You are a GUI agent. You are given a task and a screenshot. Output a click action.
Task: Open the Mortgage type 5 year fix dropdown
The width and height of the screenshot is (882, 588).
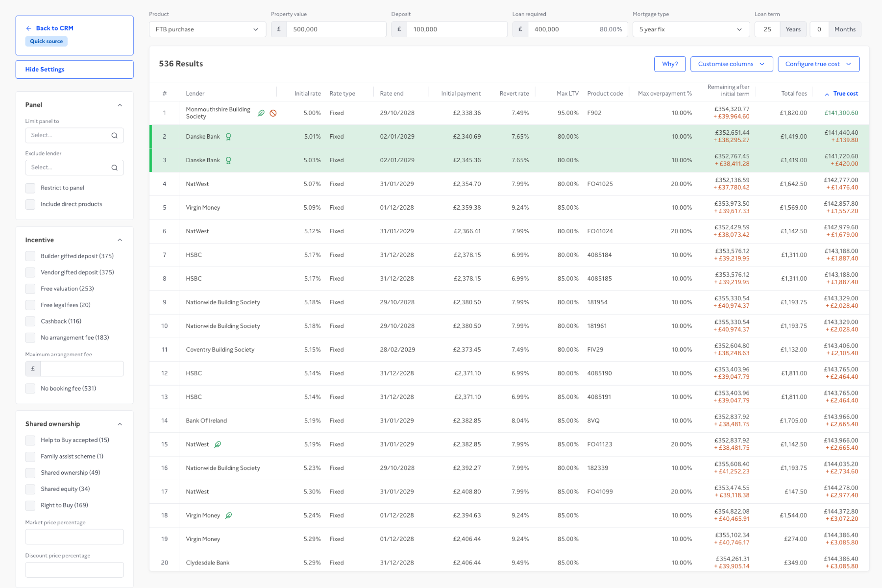(x=691, y=29)
